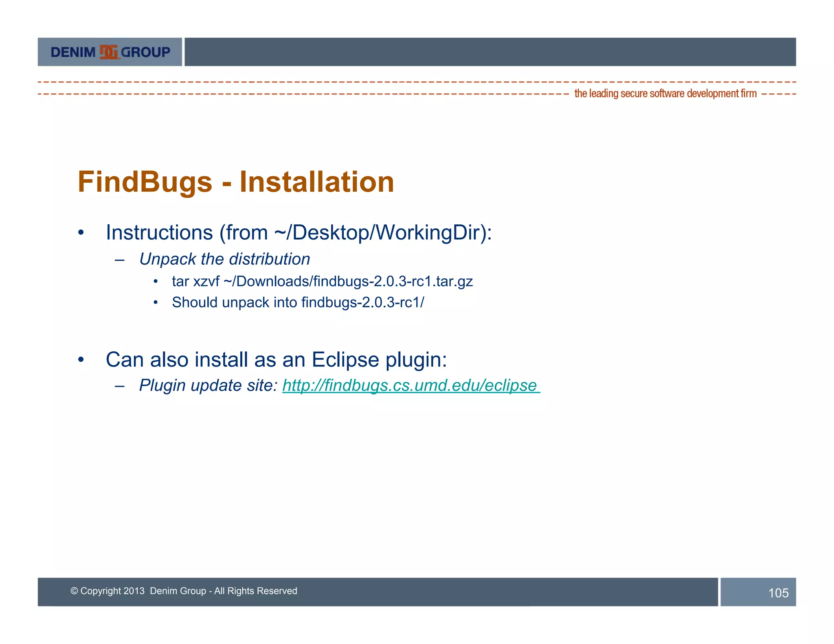Click the dash before Unpack the distribution
The image size is (834, 644).
[x=119, y=260]
